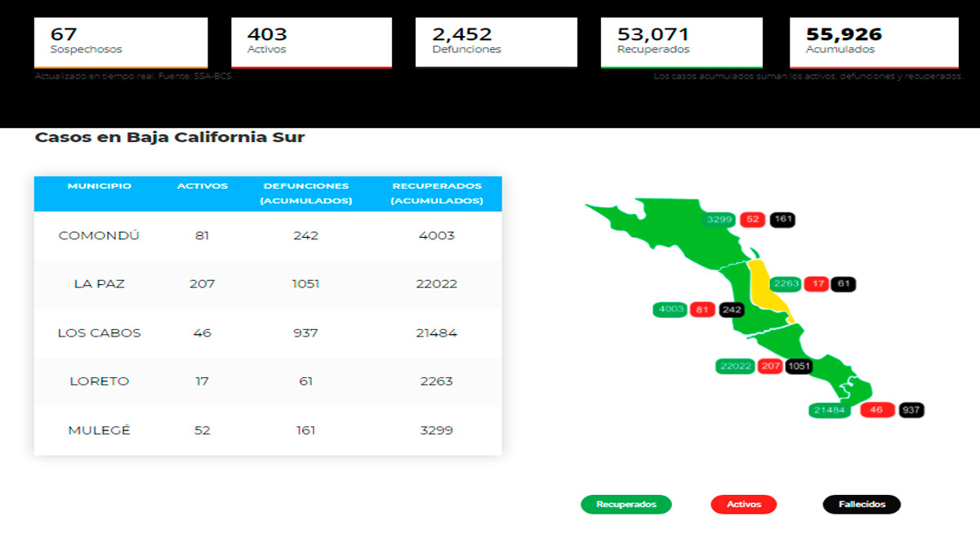Click the red 81 badge on the map
980x544 pixels.
(x=702, y=310)
